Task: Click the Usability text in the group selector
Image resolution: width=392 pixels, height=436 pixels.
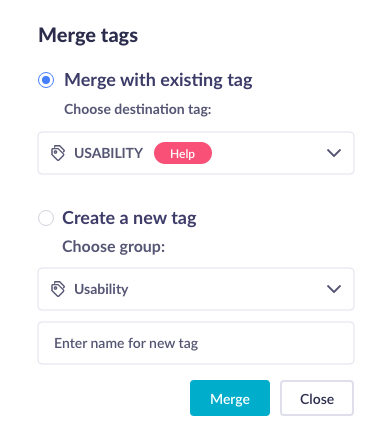Action: pos(101,289)
